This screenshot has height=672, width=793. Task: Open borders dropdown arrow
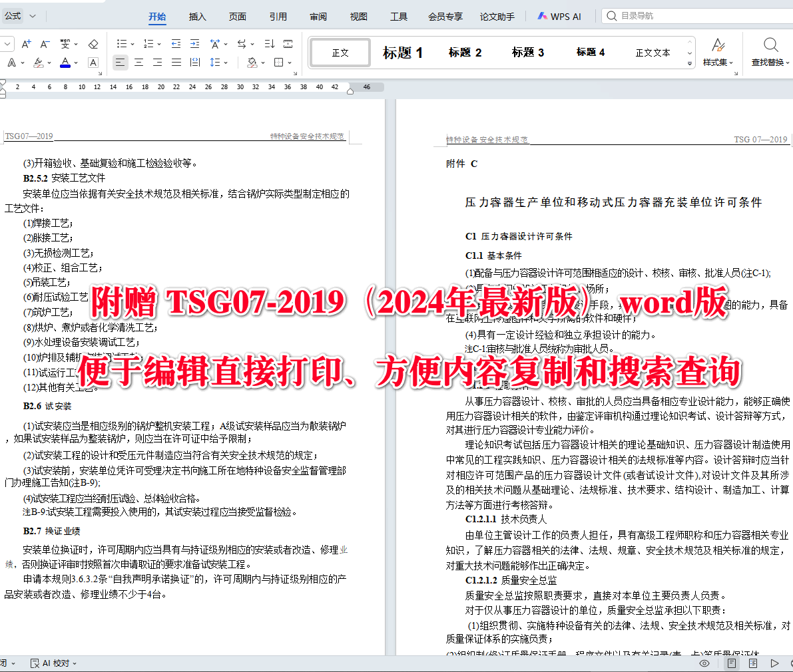tap(290, 63)
